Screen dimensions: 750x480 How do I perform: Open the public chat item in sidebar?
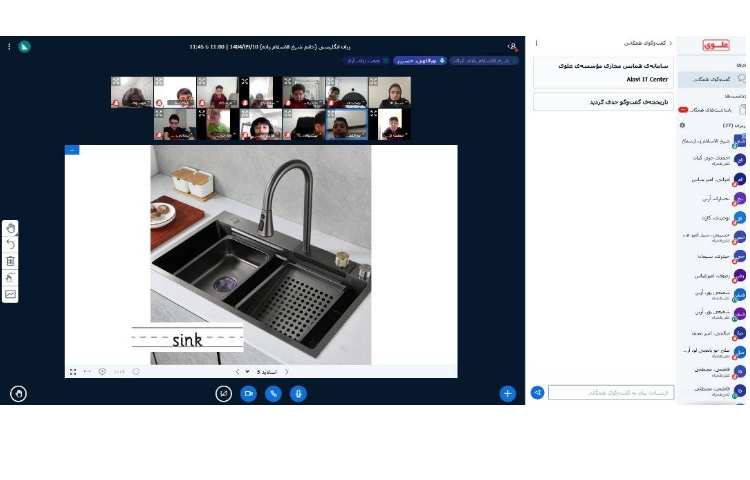pyautogui.click(x=712, y=79)
